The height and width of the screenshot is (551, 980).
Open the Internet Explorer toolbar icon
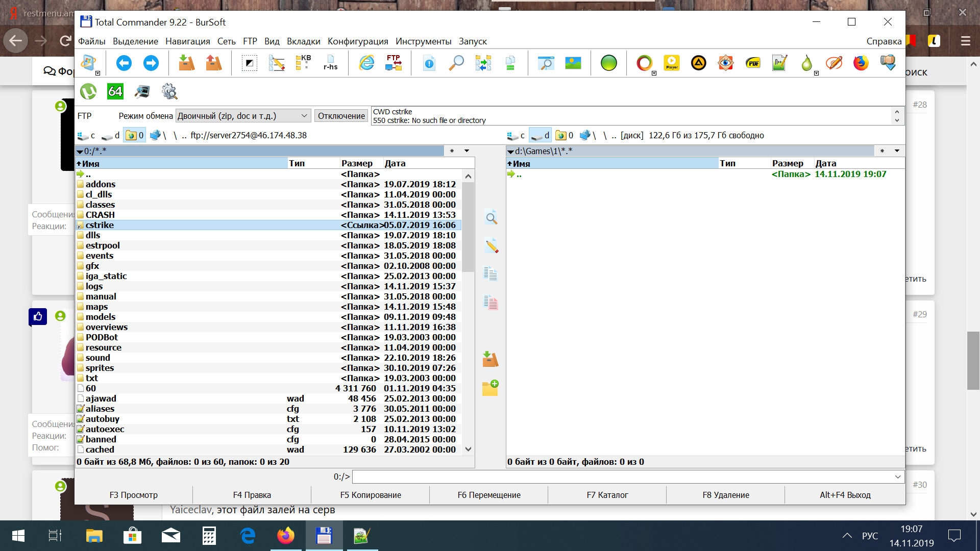coord(366,63)
